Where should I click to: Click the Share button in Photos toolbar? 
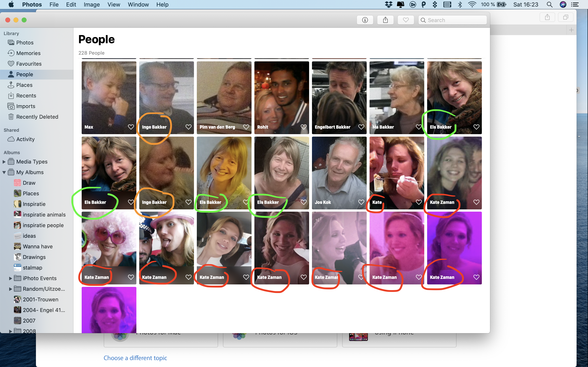(385, 20)
